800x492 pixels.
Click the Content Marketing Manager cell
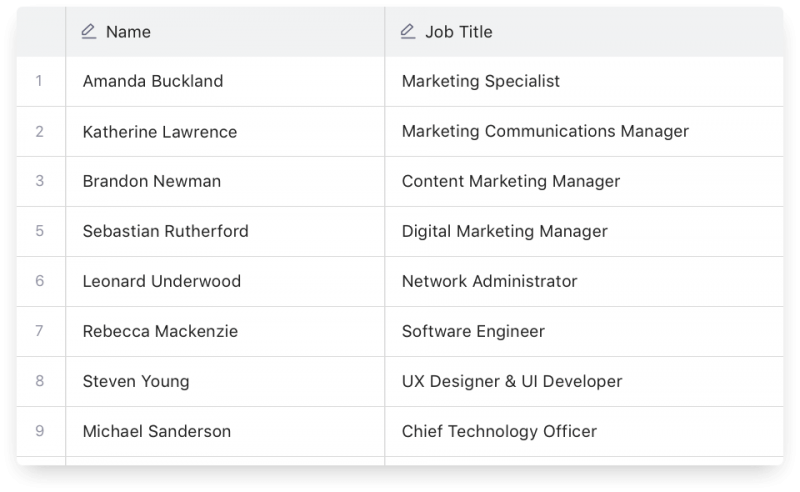510,181
